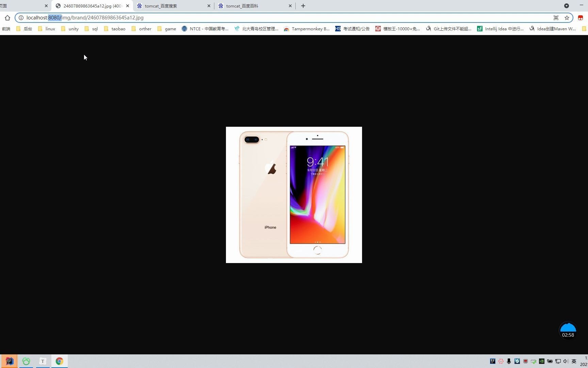This screenshot has height=368, width=588.
Task: Open the unity bookmark folder
Action: (70, 29)
